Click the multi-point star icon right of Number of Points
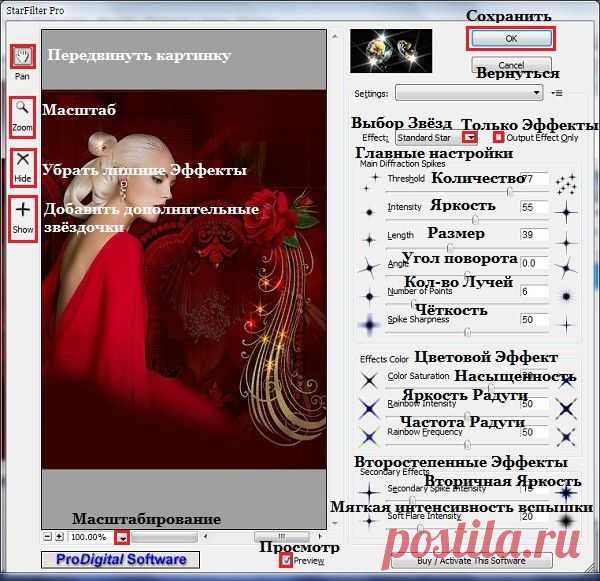Image resolution: width=600 pixels, height=581 pixels. (566, 296)
